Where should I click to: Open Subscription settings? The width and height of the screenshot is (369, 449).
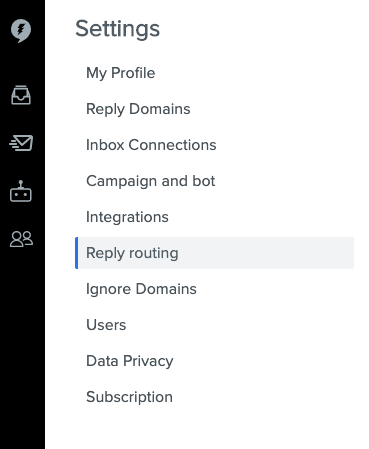(x=129, y=397)
